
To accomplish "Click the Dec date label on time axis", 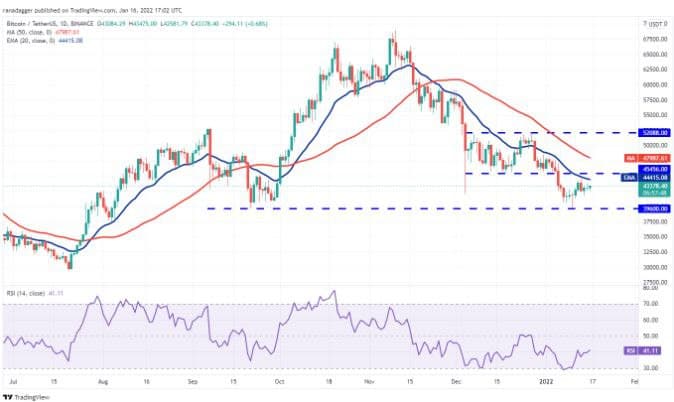I will coord(456,381).
